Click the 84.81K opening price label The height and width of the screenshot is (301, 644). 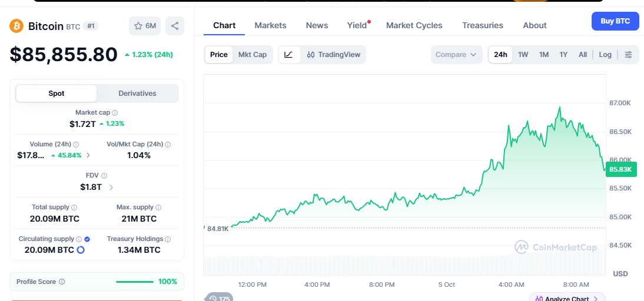[x=218, y=229]
